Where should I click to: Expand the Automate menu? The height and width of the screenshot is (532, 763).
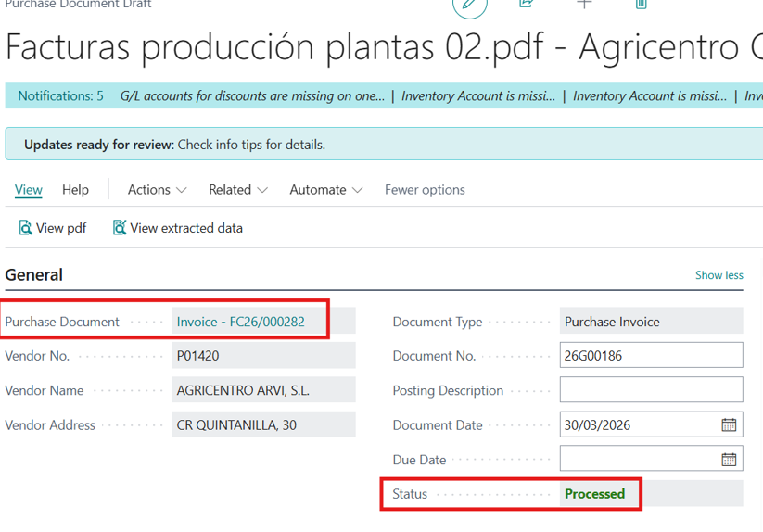pos(326,190)
